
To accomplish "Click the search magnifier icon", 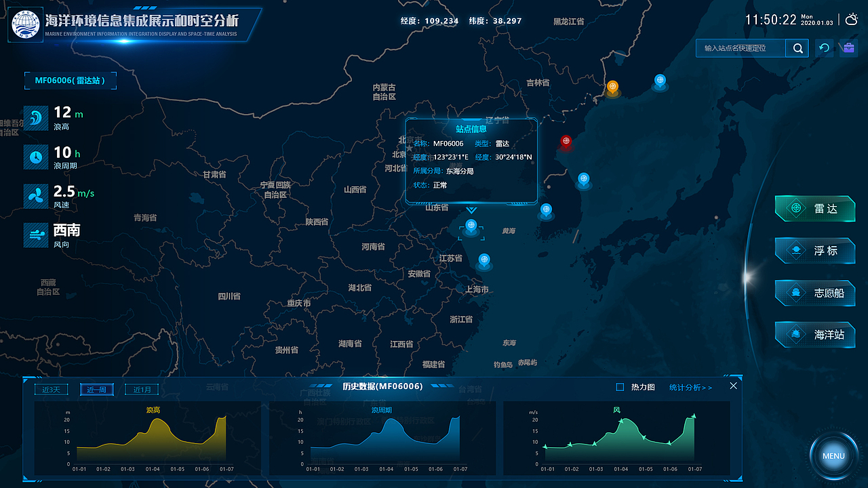I will [x=797, y=48].
